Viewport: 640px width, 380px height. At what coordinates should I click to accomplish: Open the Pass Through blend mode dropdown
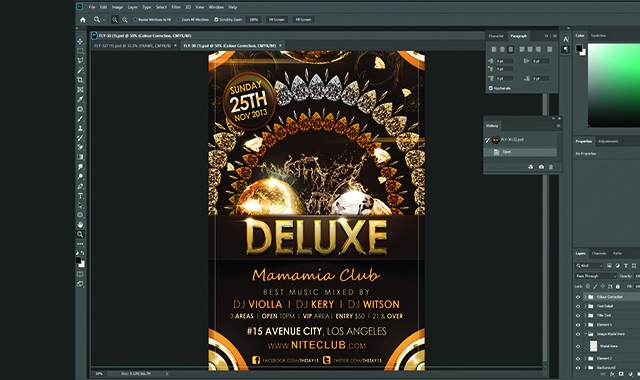pos(596,276)
